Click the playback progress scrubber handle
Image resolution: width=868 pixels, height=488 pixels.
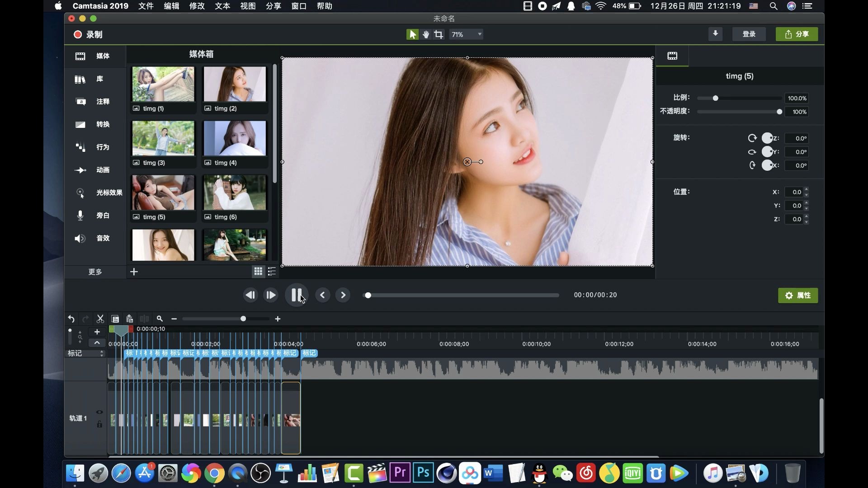368,295
